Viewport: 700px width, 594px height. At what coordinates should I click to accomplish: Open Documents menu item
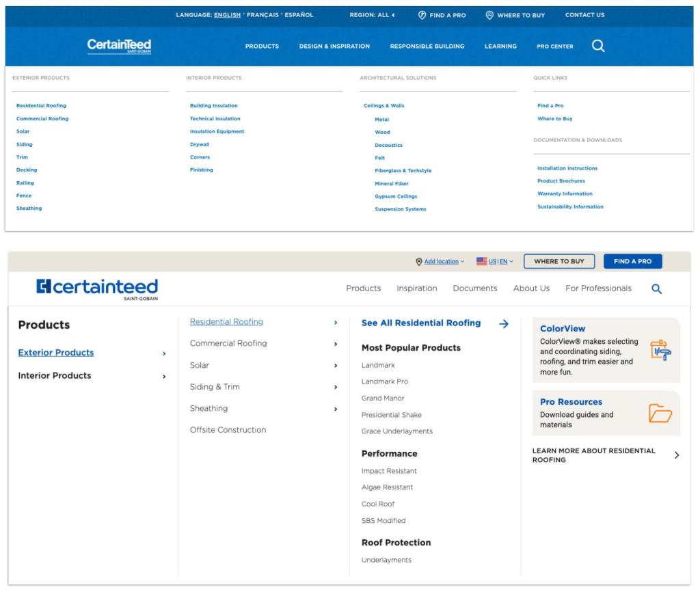[474, 288]
